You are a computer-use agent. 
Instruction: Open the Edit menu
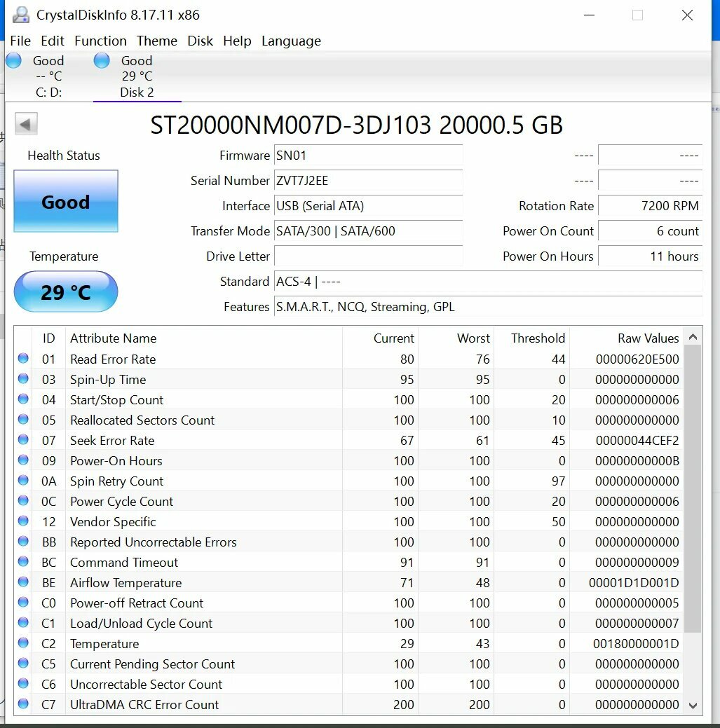tap(53, 41)
